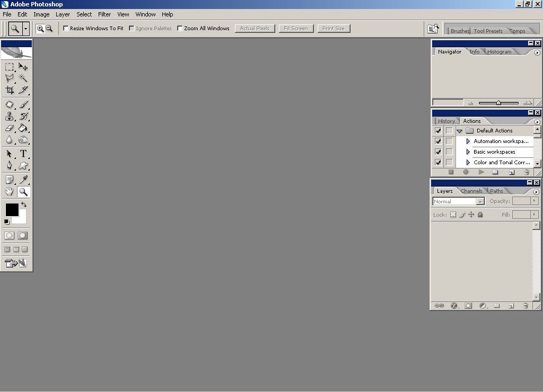The height and width of the screenshot is (392, 543).
Task: Click Zoom In option icon
Action: pyautogui.click(x=40, y=29)
